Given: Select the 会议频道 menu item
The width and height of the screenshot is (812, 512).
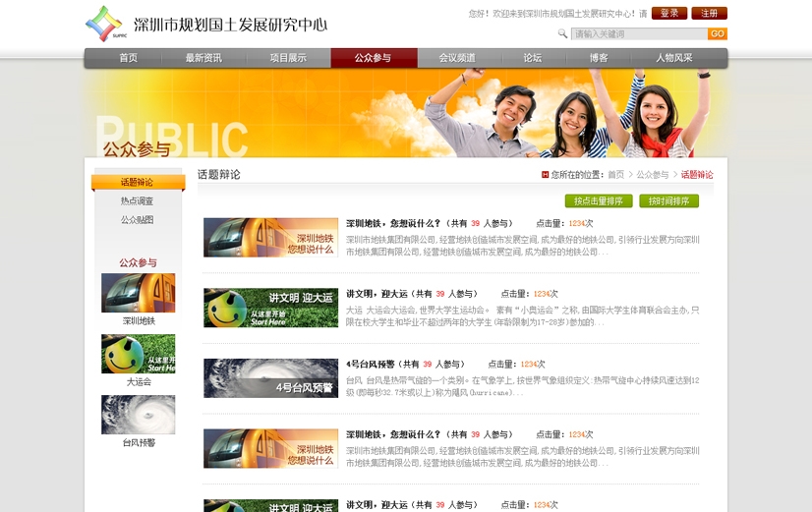Looking at the screenshot, I should (x=457, y=58).
